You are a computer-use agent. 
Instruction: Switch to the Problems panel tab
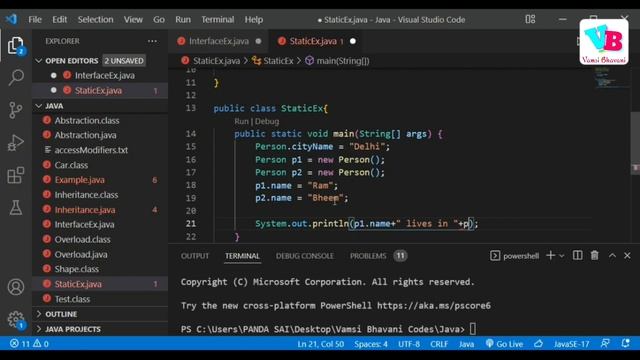(368, 256)
